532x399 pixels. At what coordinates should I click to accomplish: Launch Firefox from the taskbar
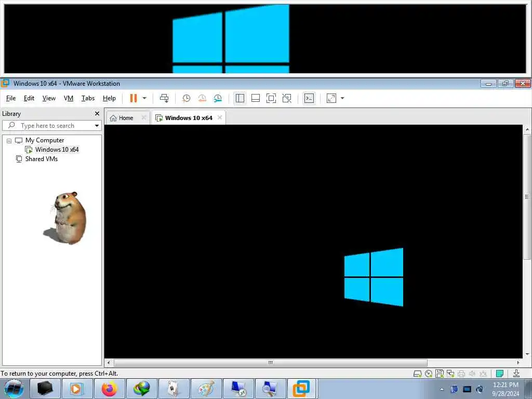[x=109, y=389]
